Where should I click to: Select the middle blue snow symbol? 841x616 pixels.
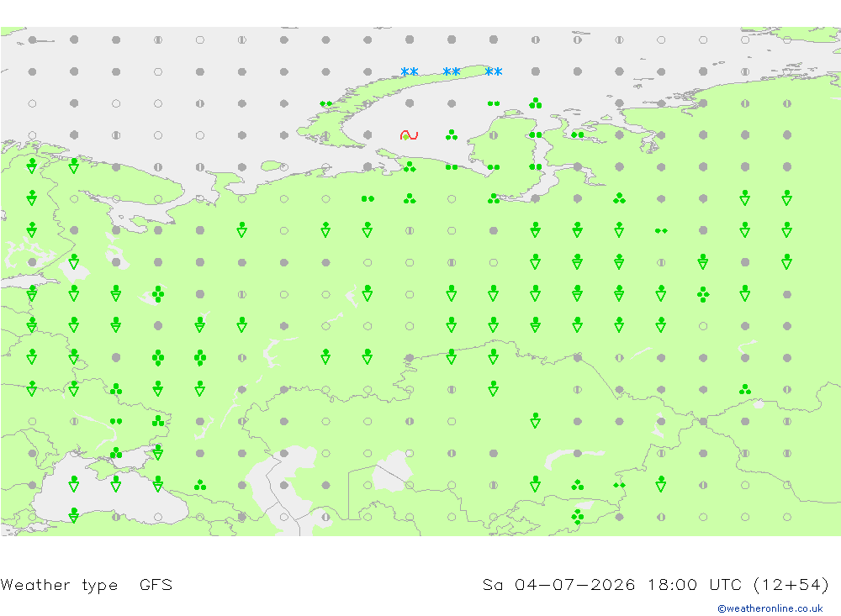452,71
